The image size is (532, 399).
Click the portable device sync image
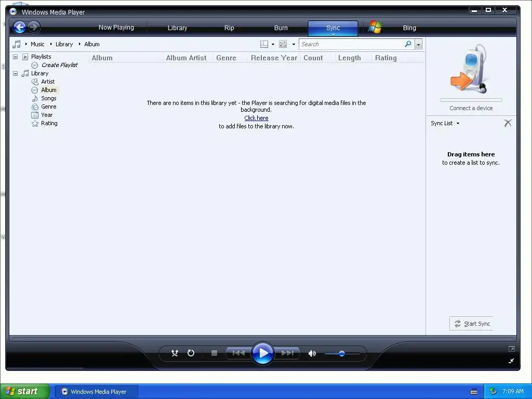point(470,68)
